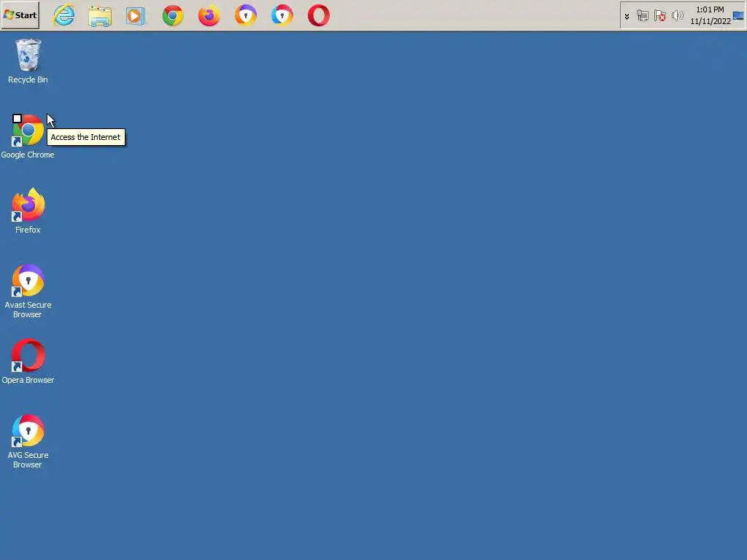The height and width of the screenshot is (560, 747).
Task: Click the "Google Chrome" label text
Action: point(28,155)
